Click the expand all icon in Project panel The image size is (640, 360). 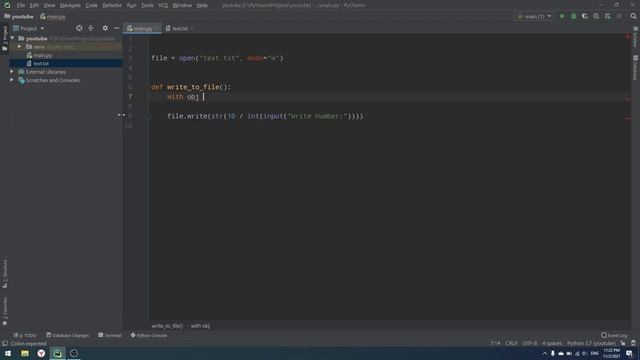(x=91, y=28)
